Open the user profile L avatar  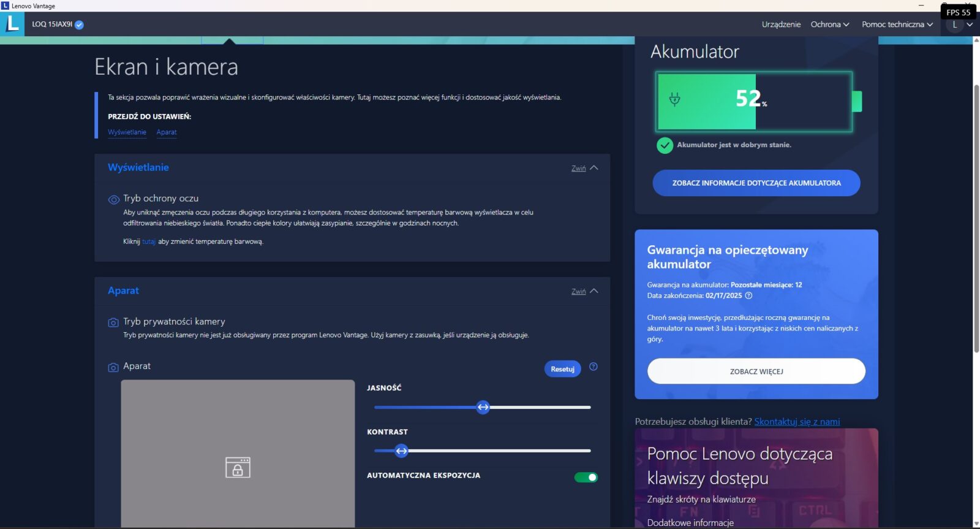954,25
